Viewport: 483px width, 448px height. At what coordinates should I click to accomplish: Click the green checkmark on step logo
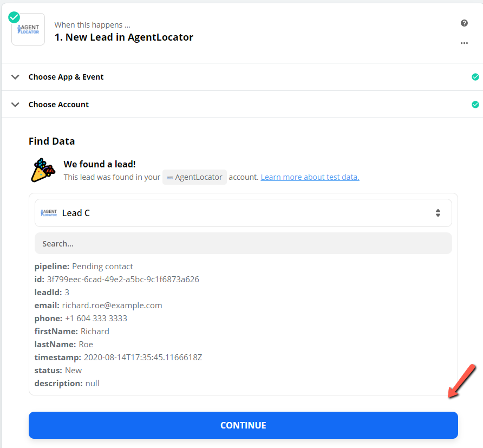click(x=14, y=17)
